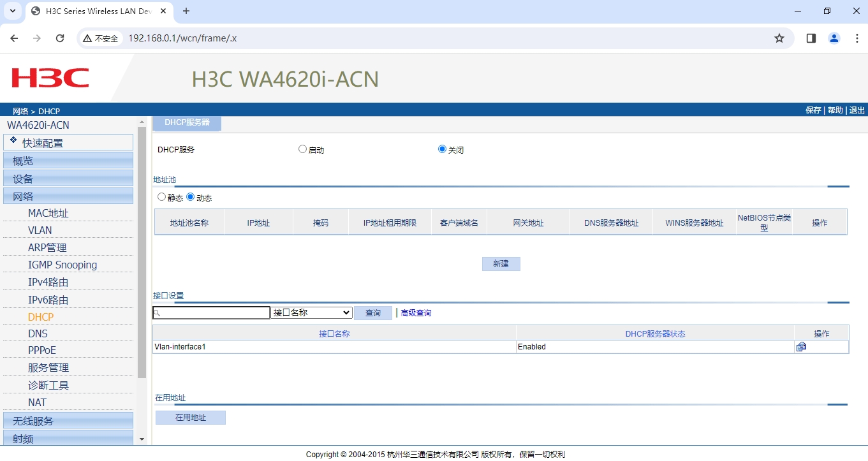Open a new browser tab

tap(186, 11)
